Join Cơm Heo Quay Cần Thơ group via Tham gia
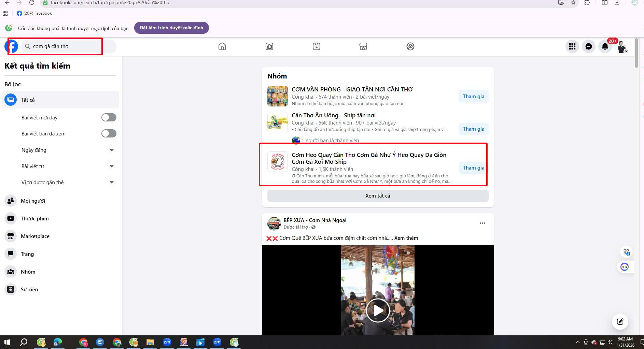Screen dimensions: 644x349 (x=473, y=168)
